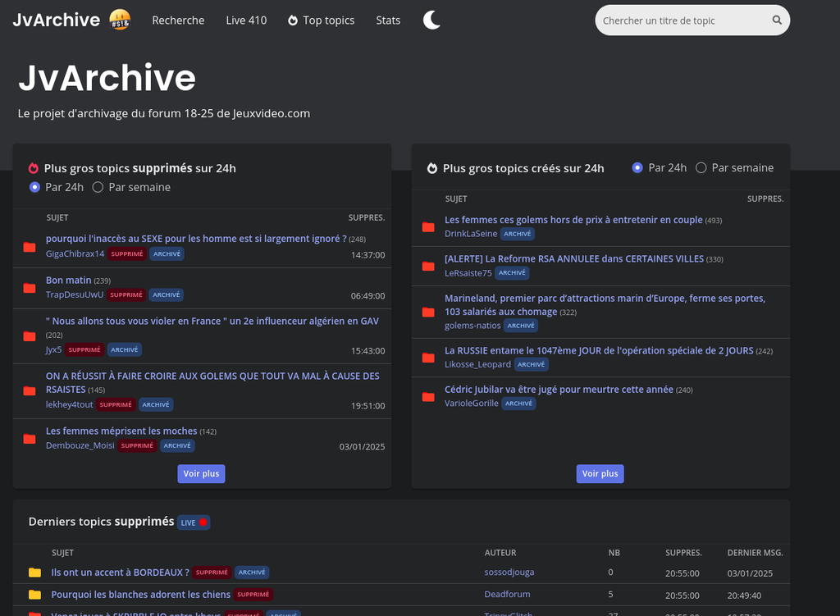Select 'Par 24h' in created topics panel
840x616 pixels.
[x=637, y=167]
